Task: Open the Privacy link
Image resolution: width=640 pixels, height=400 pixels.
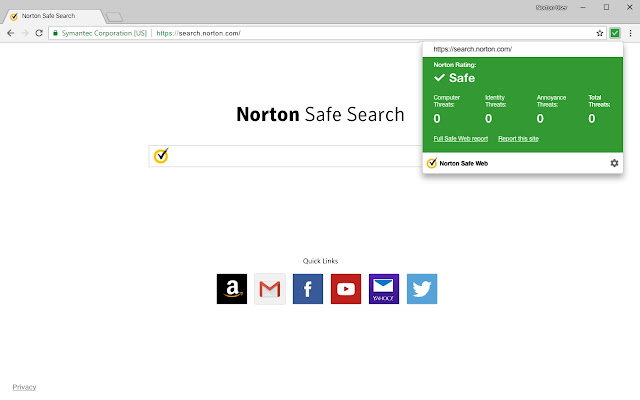Action: 24,387
